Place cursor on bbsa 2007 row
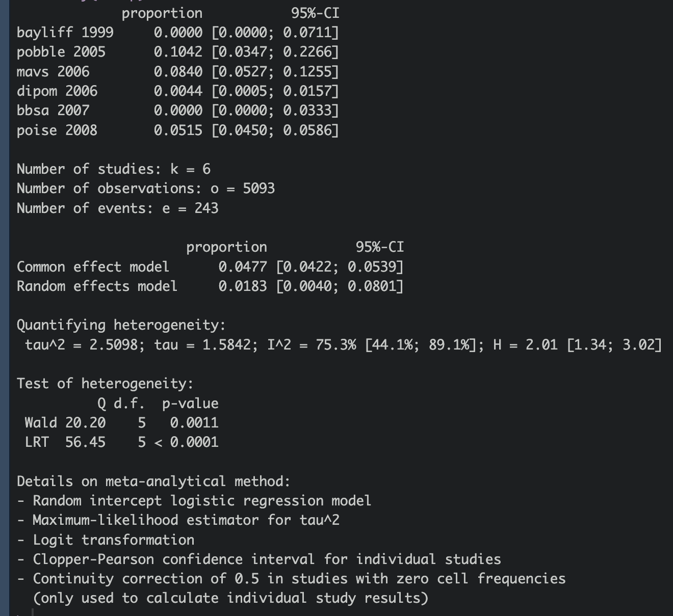This screenshot has width=673, height=616. (177, 111)
